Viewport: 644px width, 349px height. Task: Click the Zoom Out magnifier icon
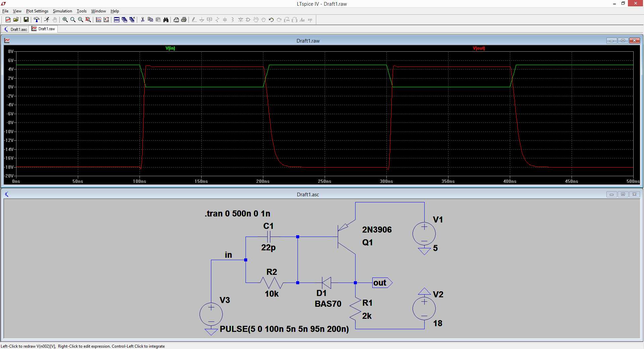(80, 20)
